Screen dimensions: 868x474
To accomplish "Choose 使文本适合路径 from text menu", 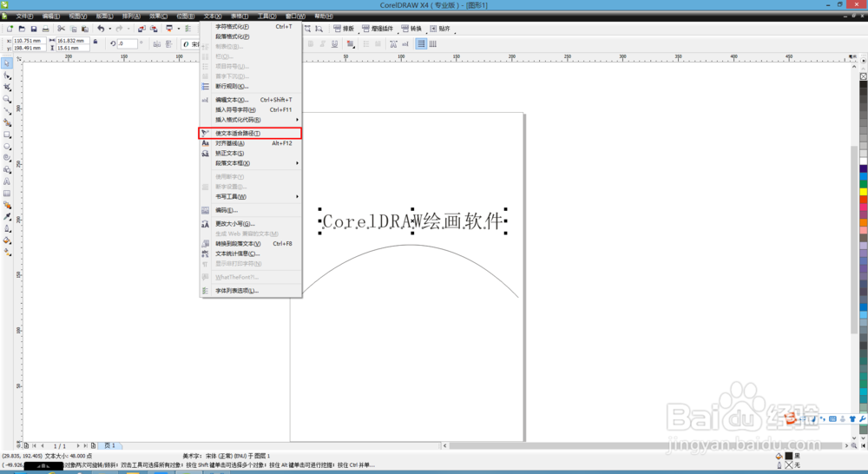I will (250, 133).
